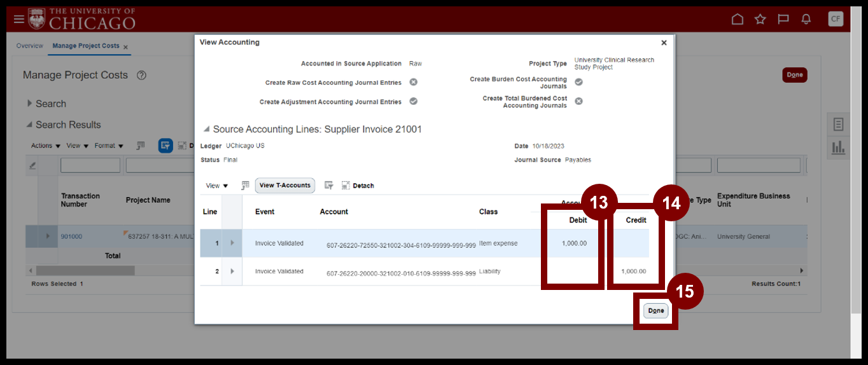The width and height of the screenshot is (868, 365).
Task: Select the Manage Project Costs tab
Action: [x=86, y=46]
